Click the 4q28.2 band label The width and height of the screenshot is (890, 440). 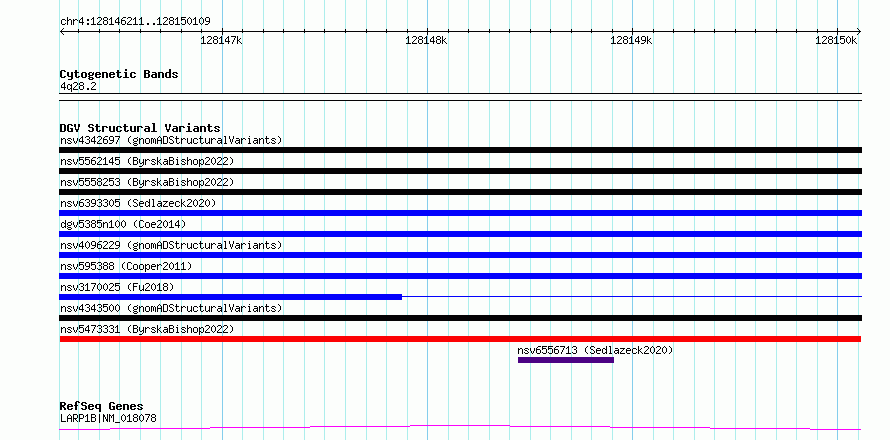click(78, 86)
